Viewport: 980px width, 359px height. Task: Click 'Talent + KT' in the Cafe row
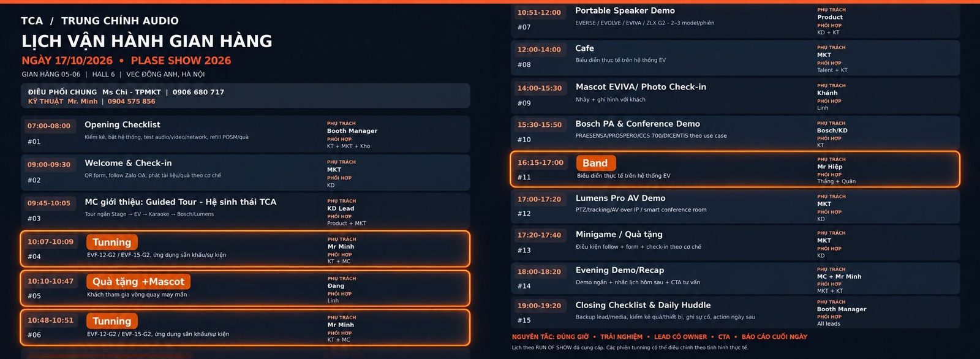pyautogui.click(x=832, y=70)
